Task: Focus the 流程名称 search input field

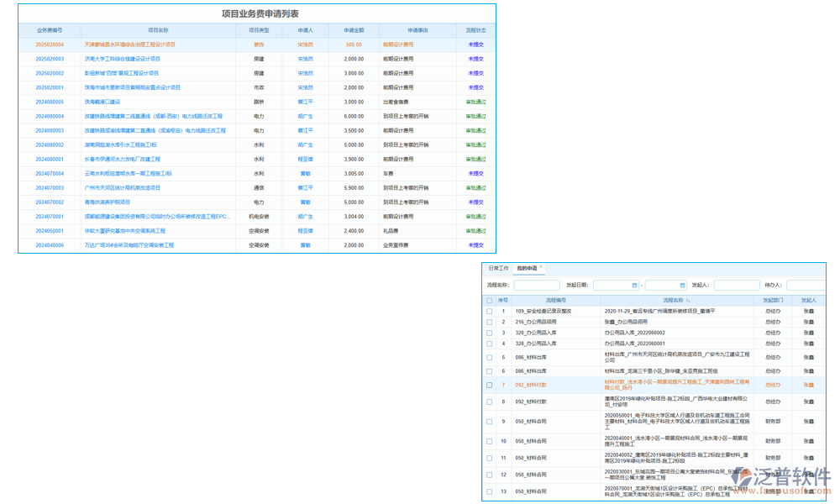Action: (x=536, y=286)
